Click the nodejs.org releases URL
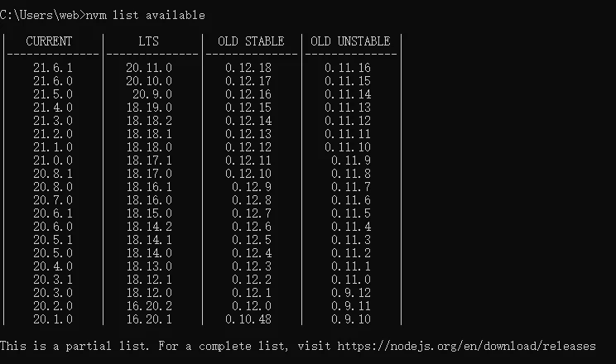Viewport: 616px width, 364px height. pyautogui.click(x=466, y=346)
